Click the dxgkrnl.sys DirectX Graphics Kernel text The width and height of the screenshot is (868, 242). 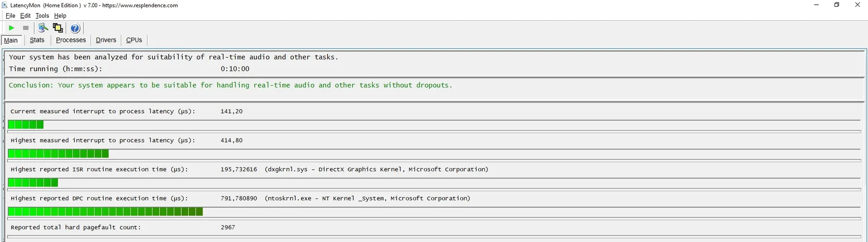click(x=376, y=169)
